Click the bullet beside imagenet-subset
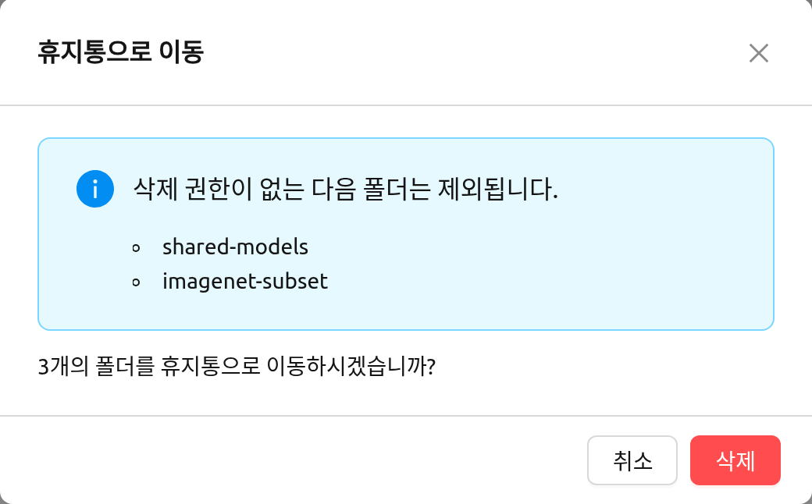The width and height of the screenshot is (812, 504). [136, 282]
